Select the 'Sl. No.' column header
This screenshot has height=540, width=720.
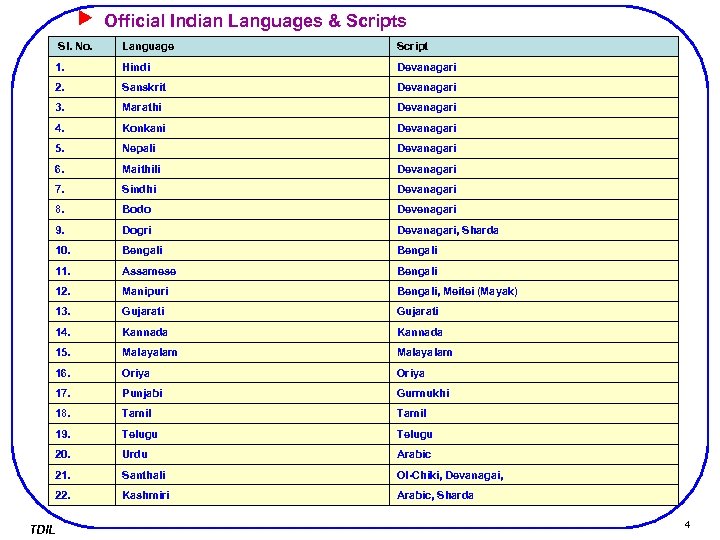[x=82, y=46]
